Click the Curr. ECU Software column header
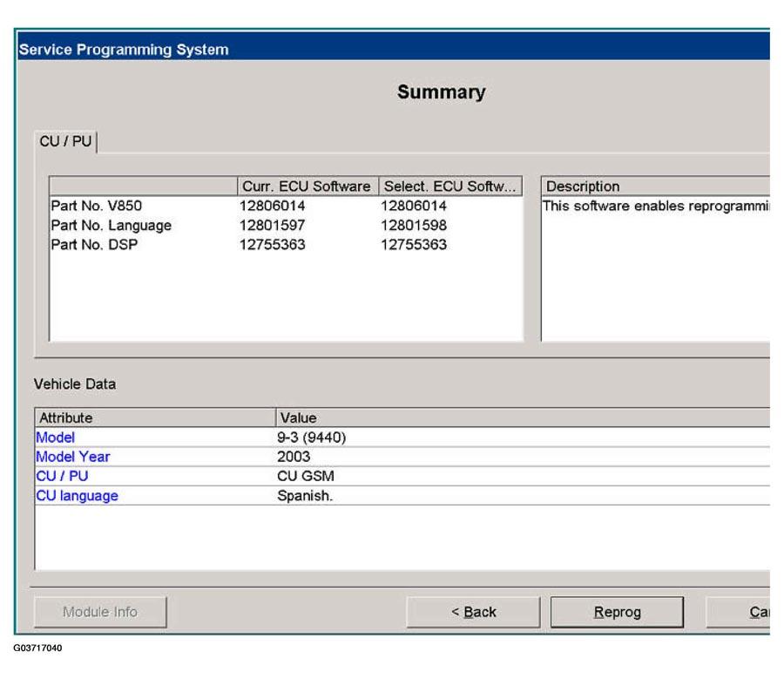The height and width of the screenshot is (679, 784). point(306,187)
